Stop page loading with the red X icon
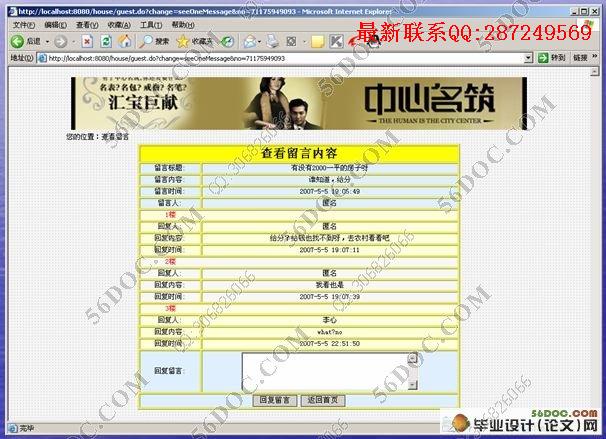This screenshot has height=439, width=606. click(x=88, y=41)
